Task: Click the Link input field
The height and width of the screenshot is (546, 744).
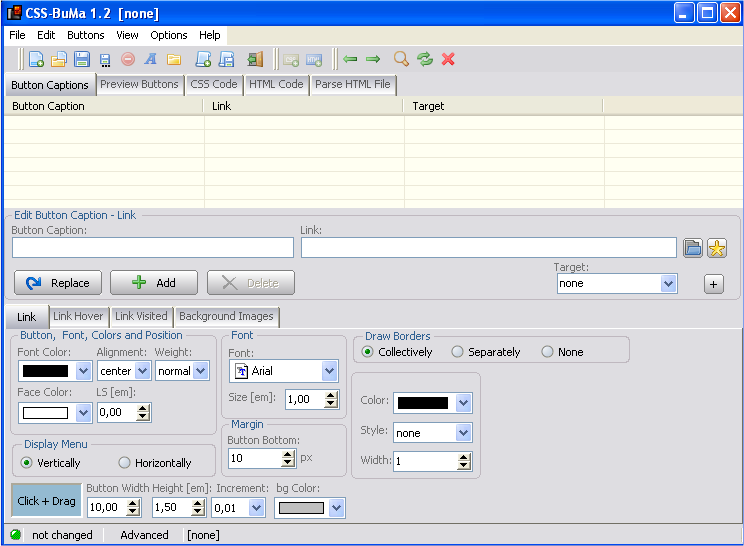Action: coord(489,248)
